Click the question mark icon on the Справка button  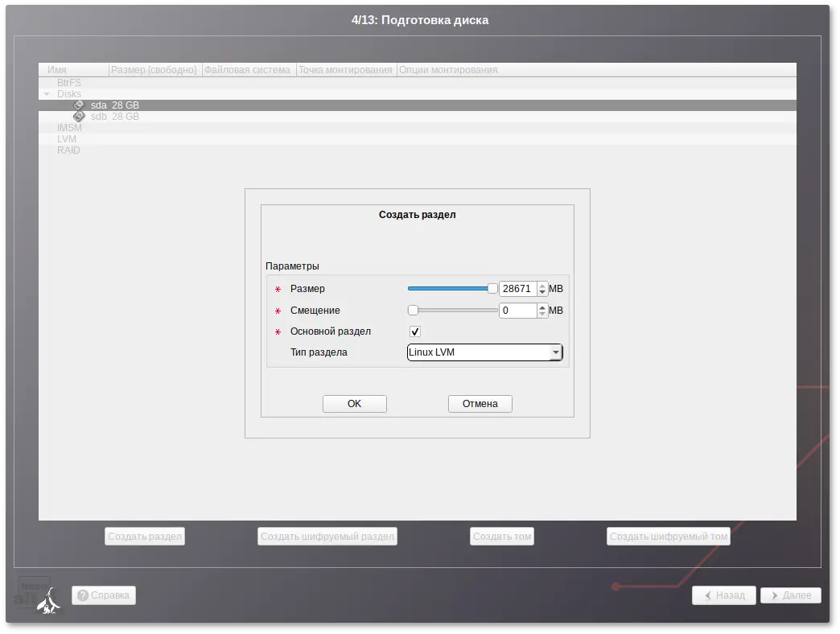83,595
